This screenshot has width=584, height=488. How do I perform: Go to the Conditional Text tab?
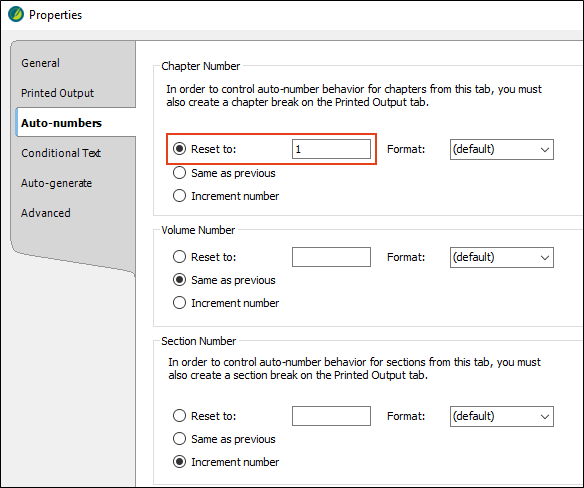pyautogui.click(x=61, y=153)
